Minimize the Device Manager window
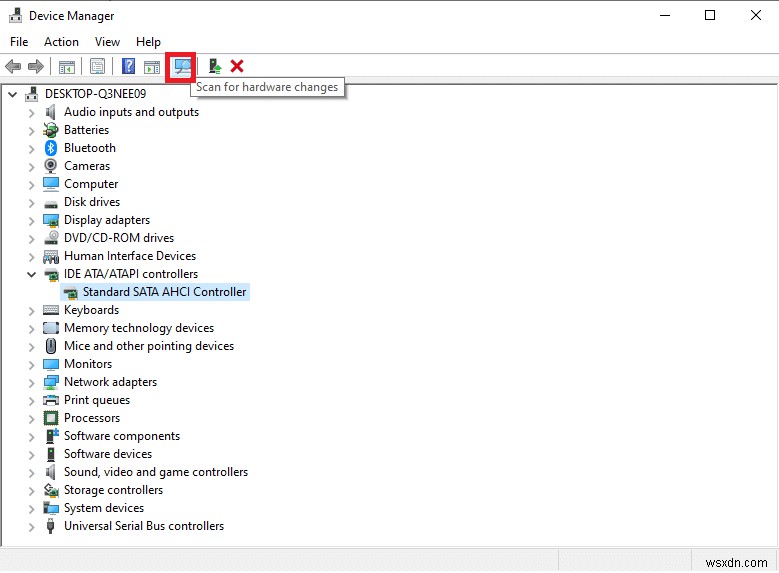Viewport: 779px width, 573px height. click(x=665, y=15)
